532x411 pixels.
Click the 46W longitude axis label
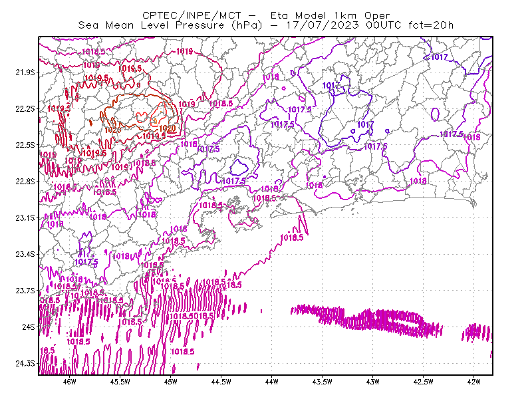click(x=70, y=382)
